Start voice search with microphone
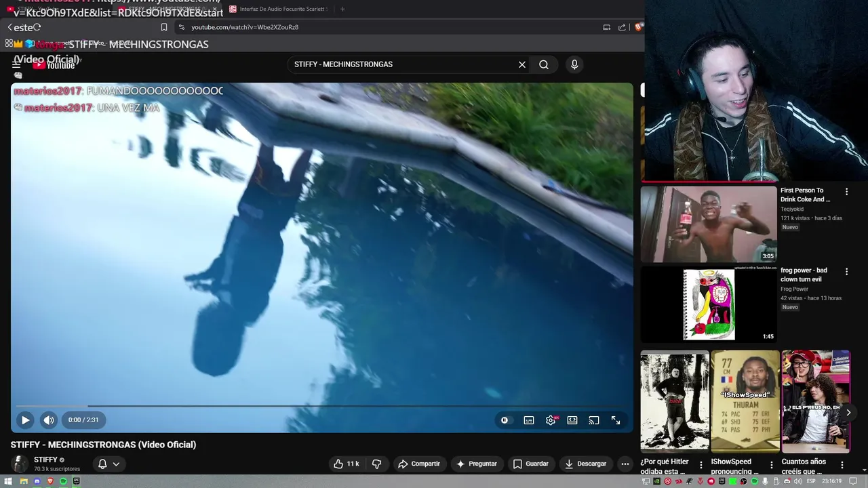Viewport: 868px width, 488px height. coord(574,64)
